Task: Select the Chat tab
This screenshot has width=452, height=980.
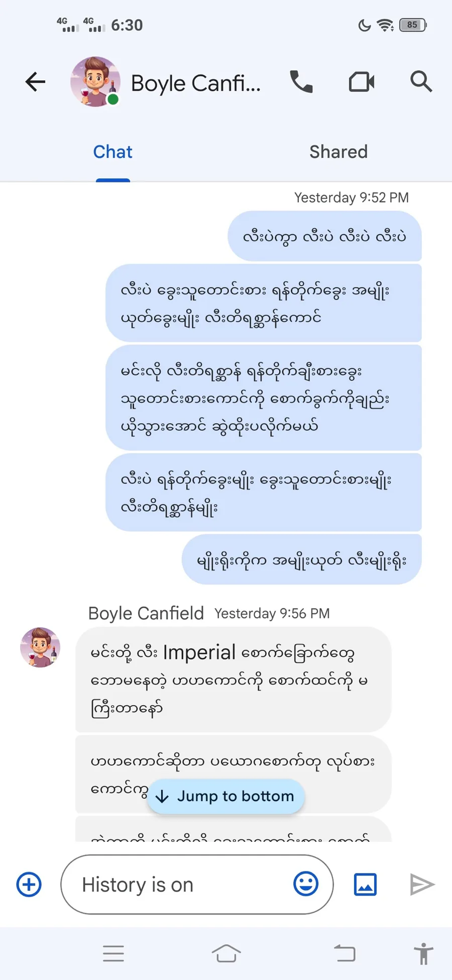Action: point(113,152)
